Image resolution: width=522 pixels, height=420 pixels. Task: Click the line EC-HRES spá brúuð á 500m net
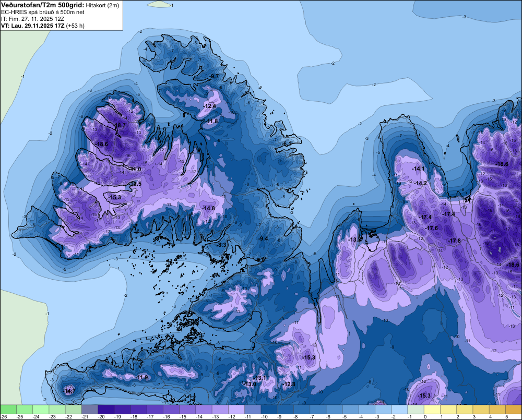point(43,13)
